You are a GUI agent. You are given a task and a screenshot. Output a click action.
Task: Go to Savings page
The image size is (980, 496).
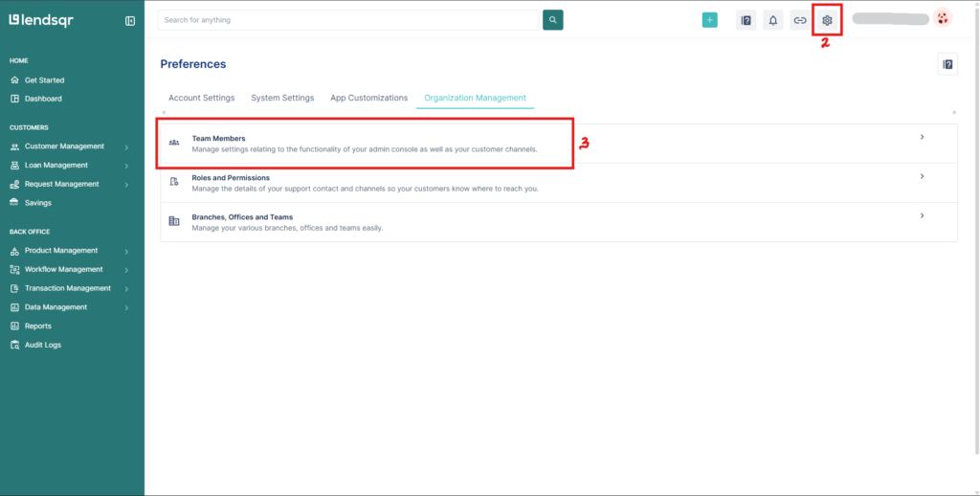click(x=38, y=203)
